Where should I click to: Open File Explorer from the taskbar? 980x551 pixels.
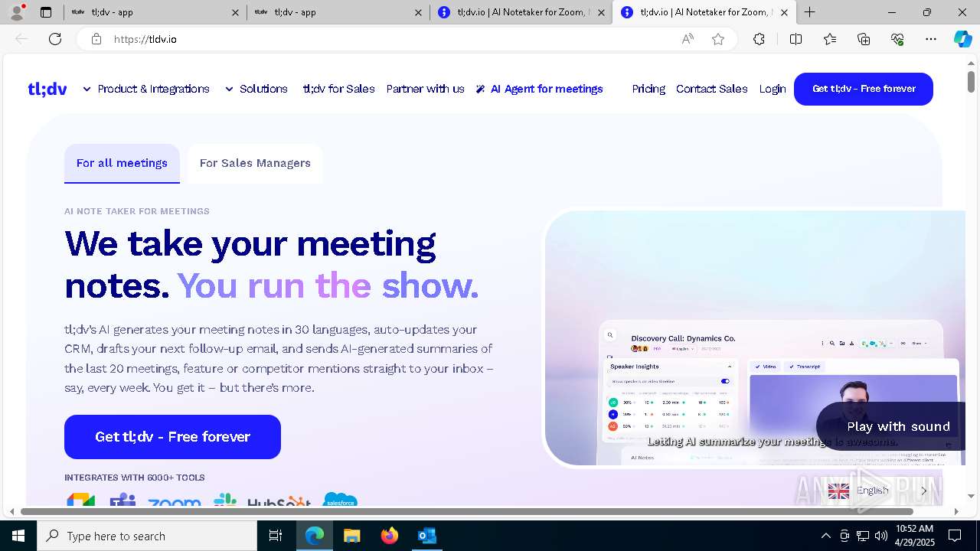pyautogui.click(x=351, y=536)
